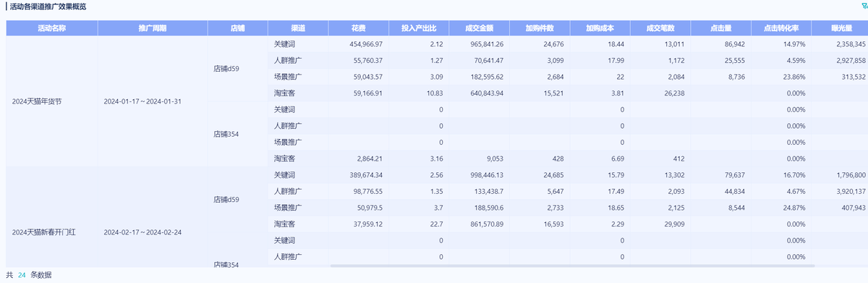Click the 加购成本 column header

tap(600, 28)
